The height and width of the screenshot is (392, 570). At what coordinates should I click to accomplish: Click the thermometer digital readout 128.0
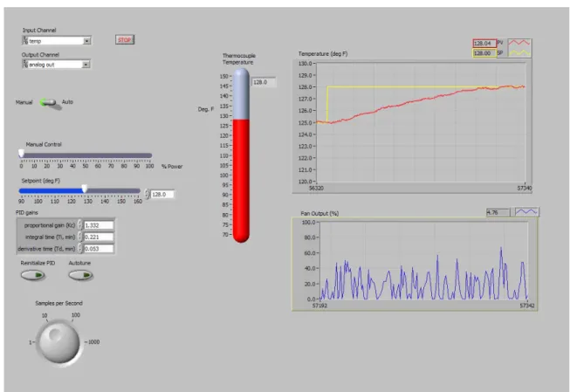coord(264,83)
